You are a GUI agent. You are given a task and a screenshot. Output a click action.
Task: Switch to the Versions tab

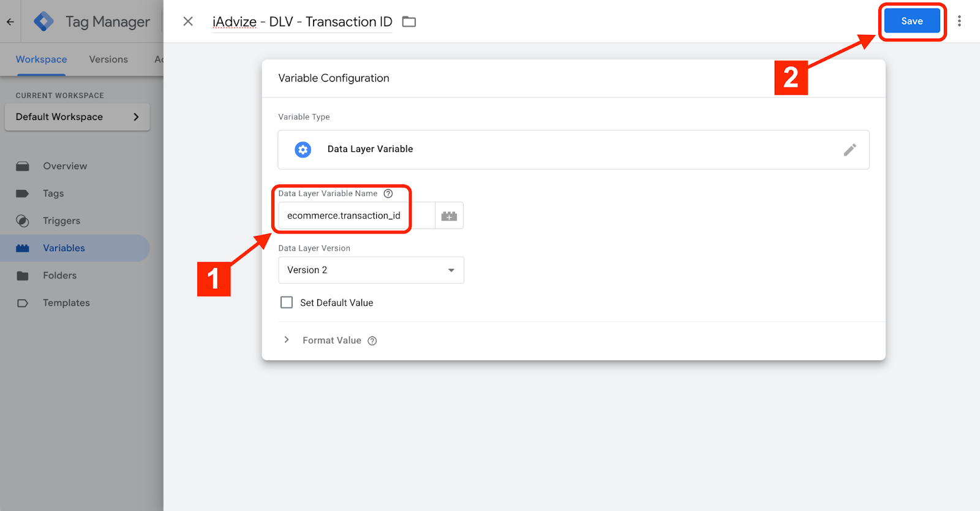tap(108, 59)
